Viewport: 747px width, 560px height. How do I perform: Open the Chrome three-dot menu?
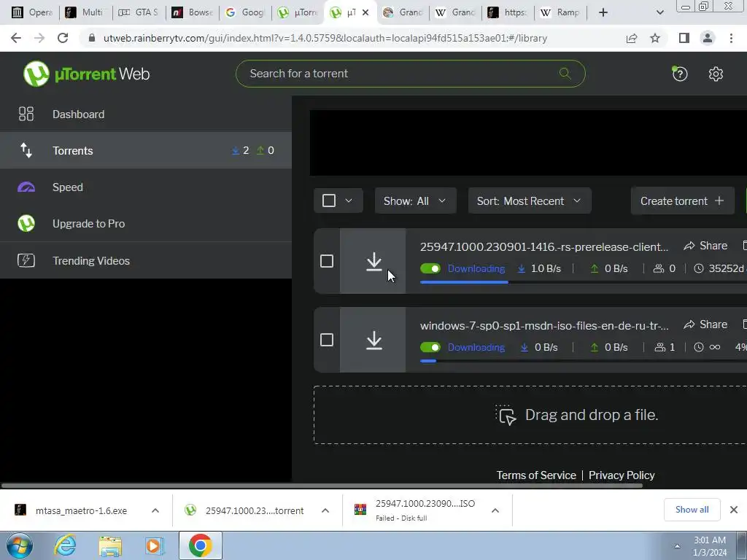coord(731,38)
